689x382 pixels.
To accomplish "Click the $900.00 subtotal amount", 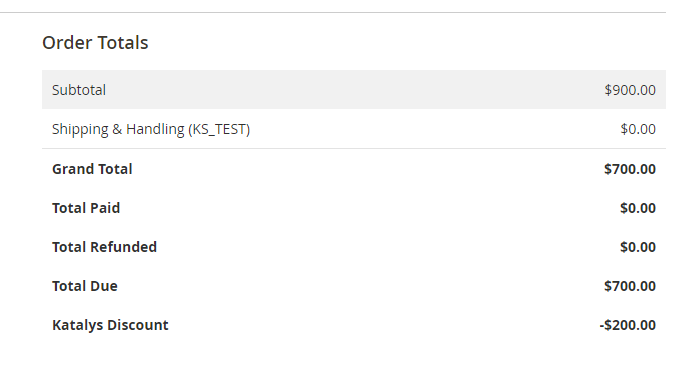I will point(630,90).
